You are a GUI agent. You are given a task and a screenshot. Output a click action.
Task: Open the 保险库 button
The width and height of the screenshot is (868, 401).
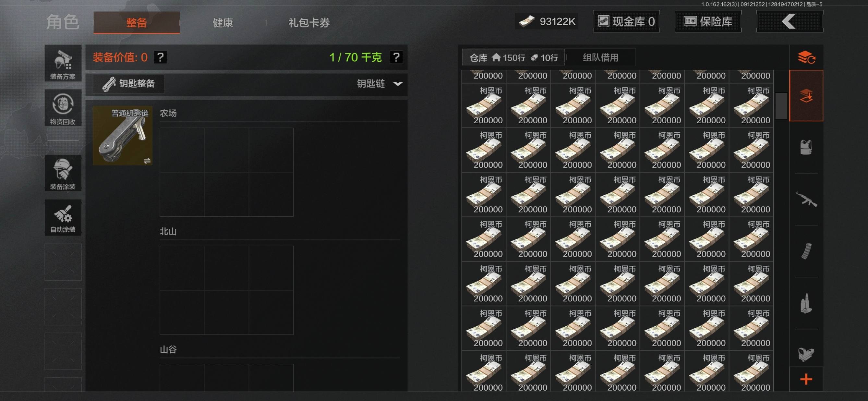708,21
